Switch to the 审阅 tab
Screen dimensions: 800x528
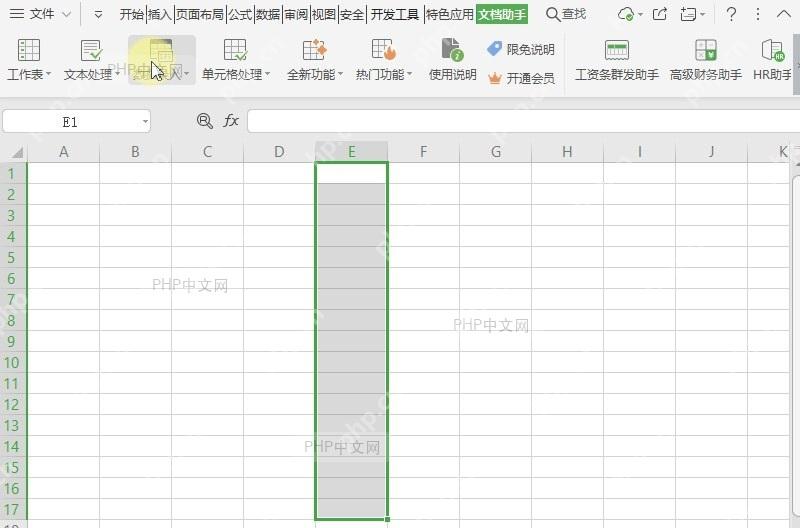[296, 14]
